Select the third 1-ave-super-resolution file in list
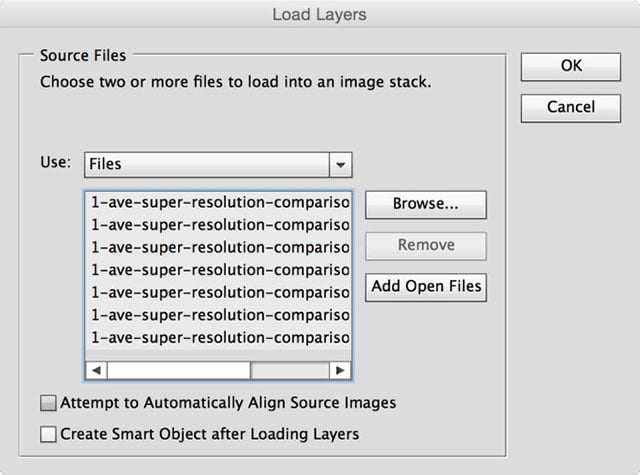This screenshot has width=640, height=475. point(218,247)
